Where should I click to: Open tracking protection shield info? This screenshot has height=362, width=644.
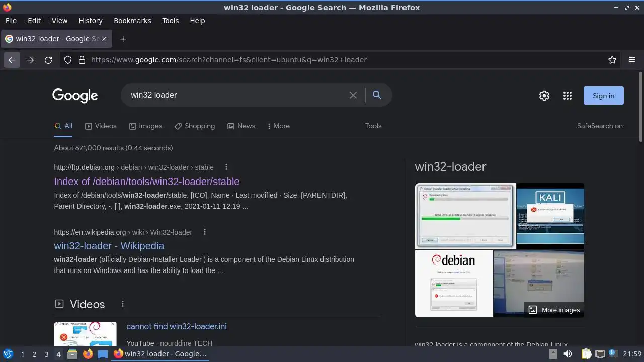pyautogui.click(x=68, y=60)
